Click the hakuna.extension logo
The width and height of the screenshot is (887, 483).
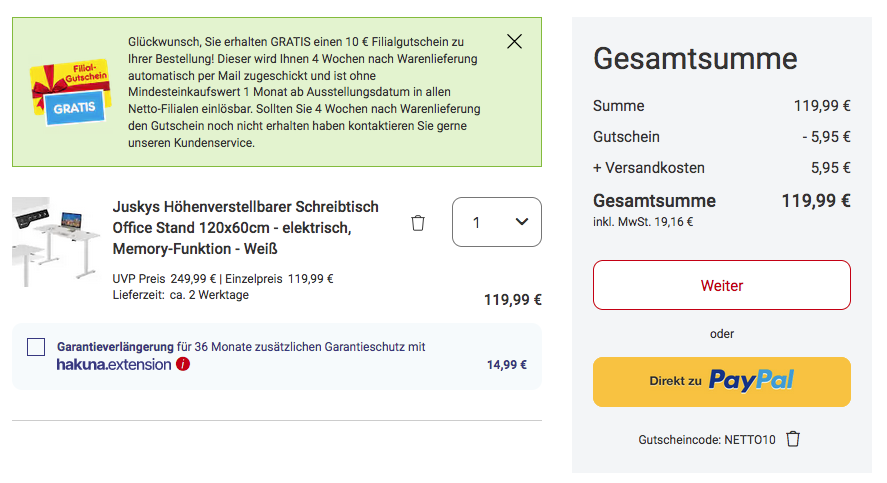click(x=114, y=365)
